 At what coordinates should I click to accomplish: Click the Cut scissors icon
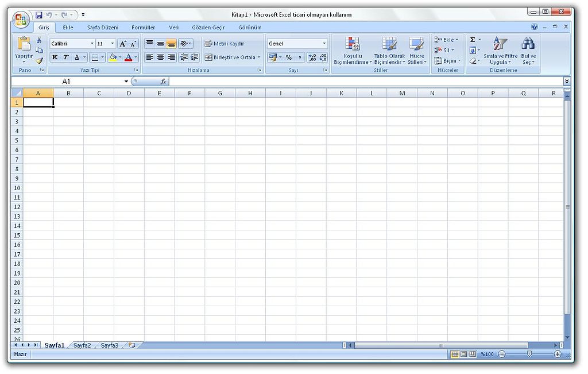39,40
